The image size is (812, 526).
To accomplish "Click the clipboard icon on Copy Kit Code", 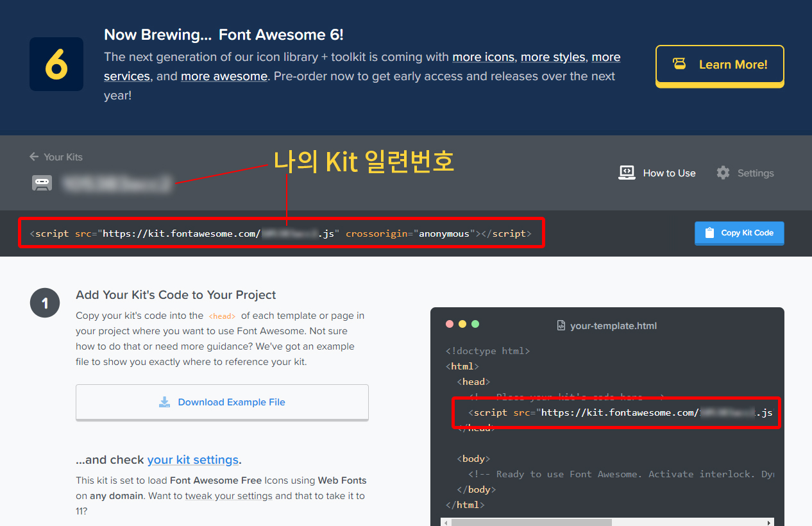I will coord(709,233).
